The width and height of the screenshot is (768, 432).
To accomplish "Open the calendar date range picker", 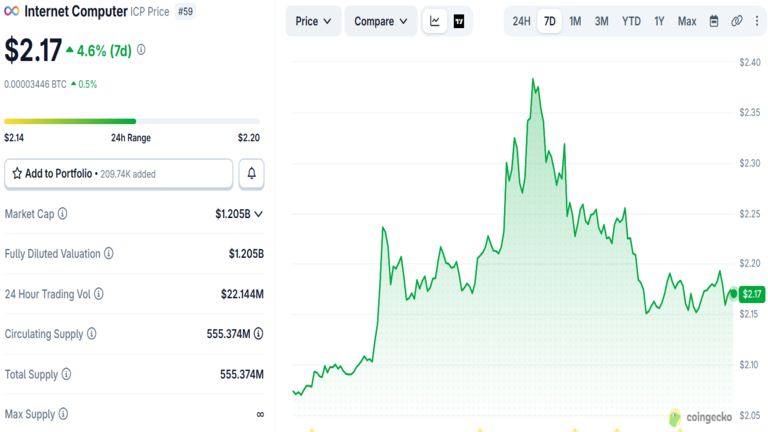I will click(714, 21).
